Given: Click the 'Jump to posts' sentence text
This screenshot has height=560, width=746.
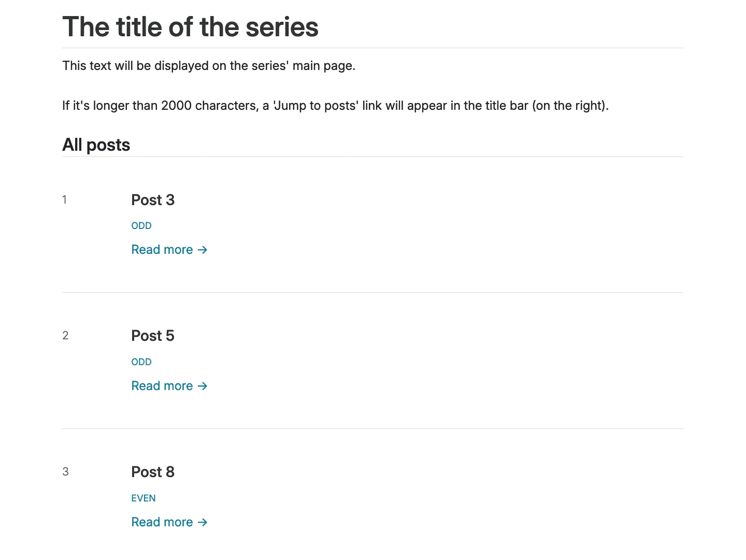Looking at the screenshot, I should [336, 105].
